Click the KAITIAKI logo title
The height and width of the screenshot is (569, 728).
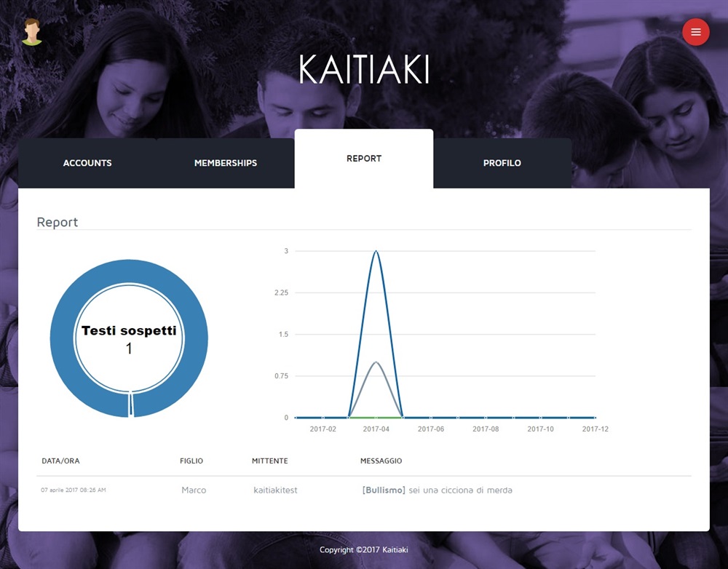click(364, 70)
